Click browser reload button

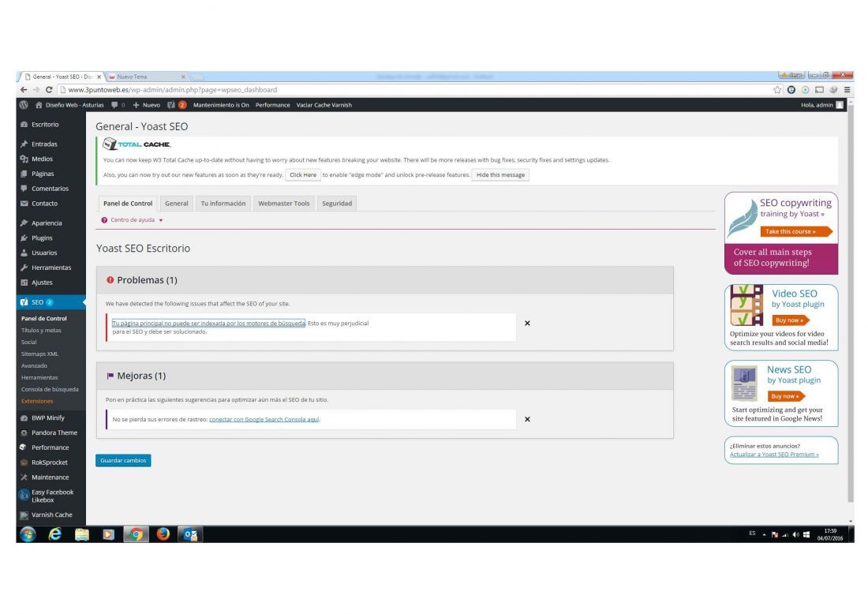[49, 90]
